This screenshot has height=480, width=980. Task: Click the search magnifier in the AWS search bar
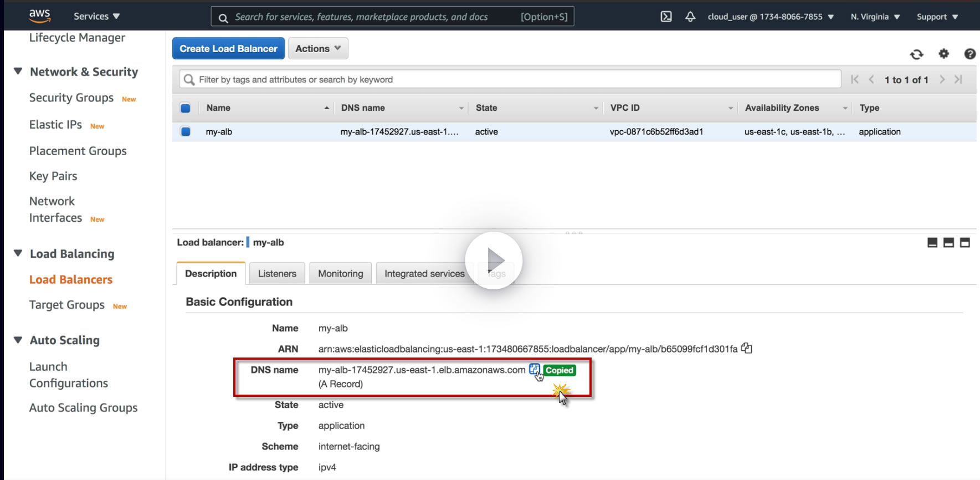pos(223,18)
